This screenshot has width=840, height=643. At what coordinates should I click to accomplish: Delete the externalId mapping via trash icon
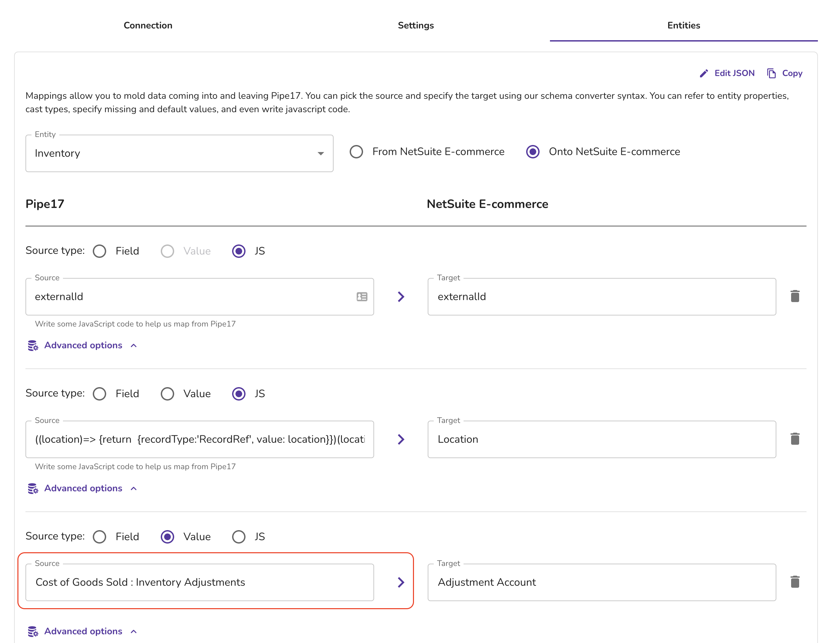[x=795, y=296]
